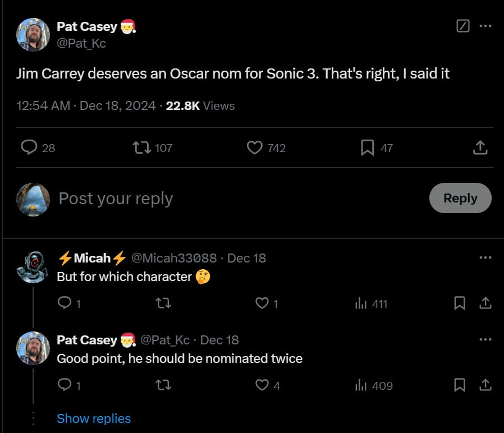Click the Post your reply text field

[224, 199]
